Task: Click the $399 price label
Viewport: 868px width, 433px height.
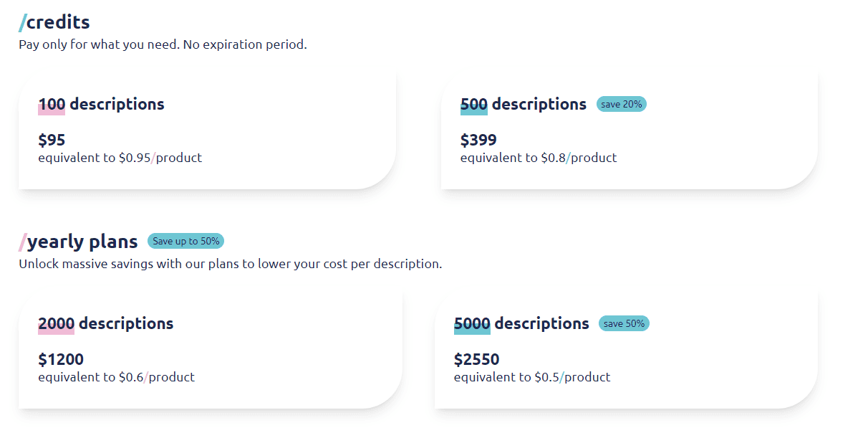Action: 479,139
